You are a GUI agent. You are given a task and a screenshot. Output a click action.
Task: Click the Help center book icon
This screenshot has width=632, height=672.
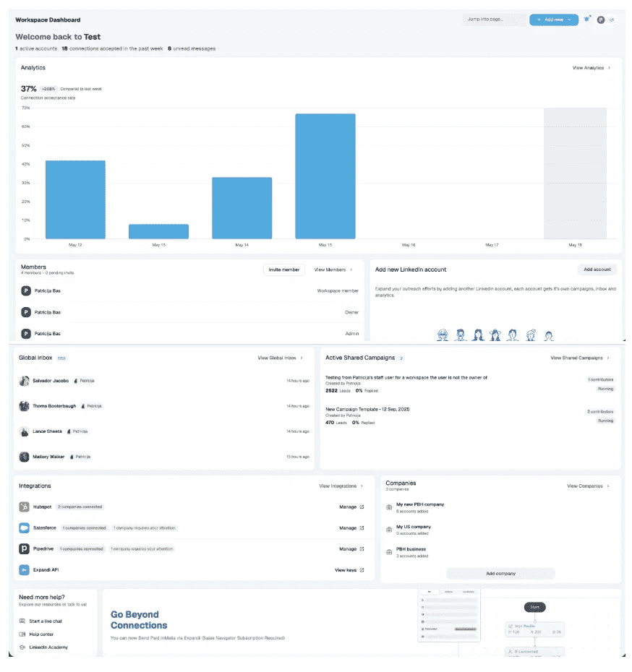click(x=22, y=634)
